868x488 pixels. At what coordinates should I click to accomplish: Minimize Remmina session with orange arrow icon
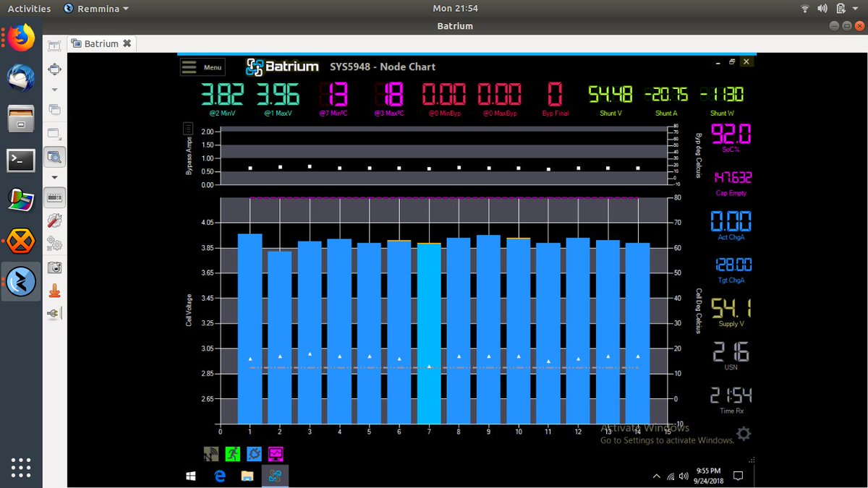coord(54,290)
